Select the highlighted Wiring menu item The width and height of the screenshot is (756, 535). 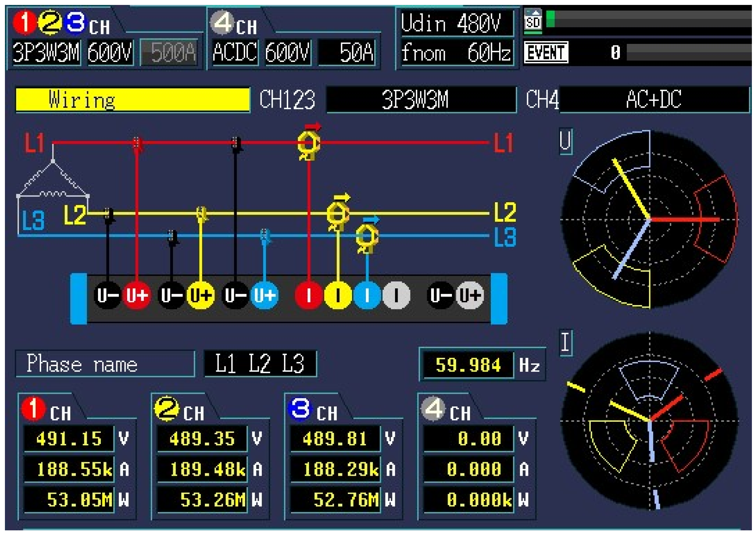pyautogui.click(x=132, y=99)
